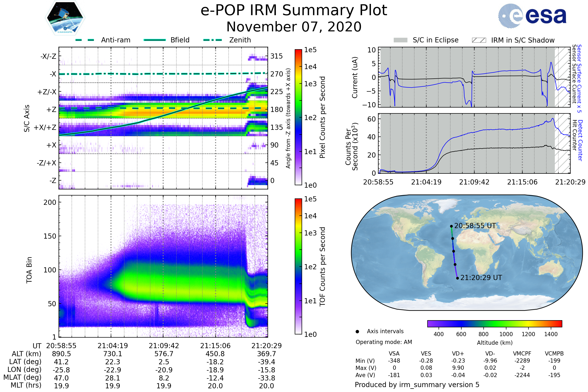The height and width of the screenshot is (392, 588).
Task: Click the Anti-ram dashed line legend marker
Action: click(x=85, y=40)
